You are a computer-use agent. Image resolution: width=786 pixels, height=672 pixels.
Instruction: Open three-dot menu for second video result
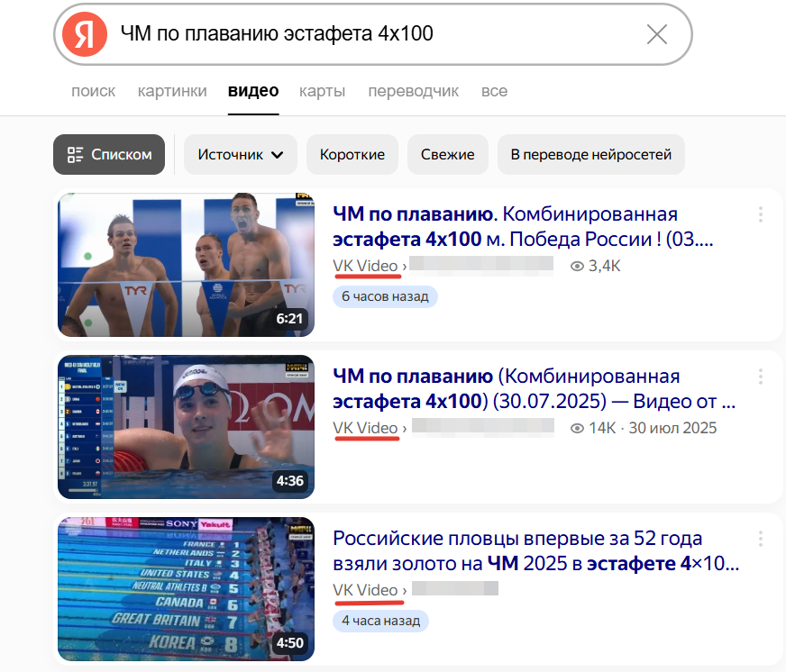[761, 377]
